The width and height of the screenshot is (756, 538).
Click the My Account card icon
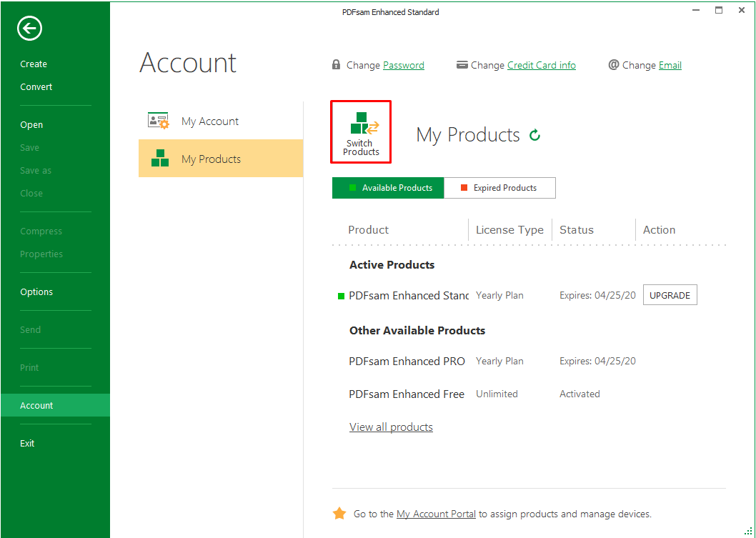coord(158,121)
